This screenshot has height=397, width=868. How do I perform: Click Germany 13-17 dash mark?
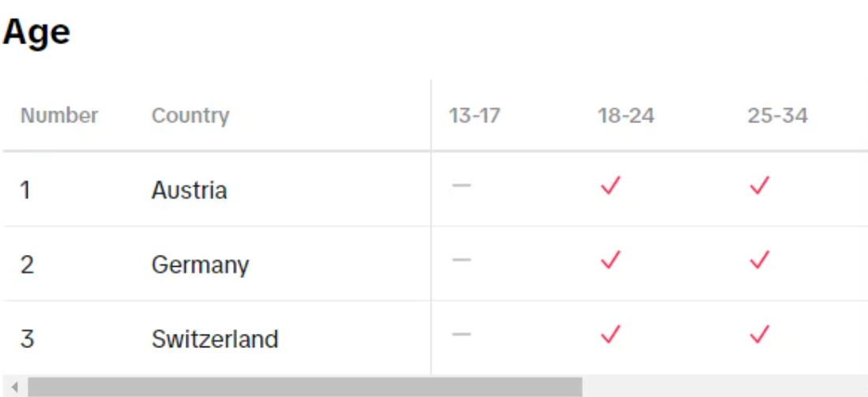pos(461,260)
